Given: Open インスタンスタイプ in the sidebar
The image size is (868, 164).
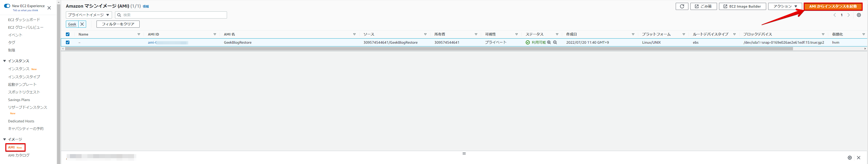Looking at the screenshot, I should (24, 77).
